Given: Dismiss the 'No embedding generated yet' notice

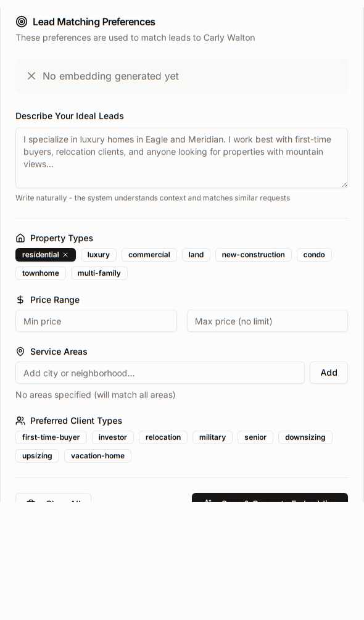Looking at the screenshot, I should click(31, 76).
